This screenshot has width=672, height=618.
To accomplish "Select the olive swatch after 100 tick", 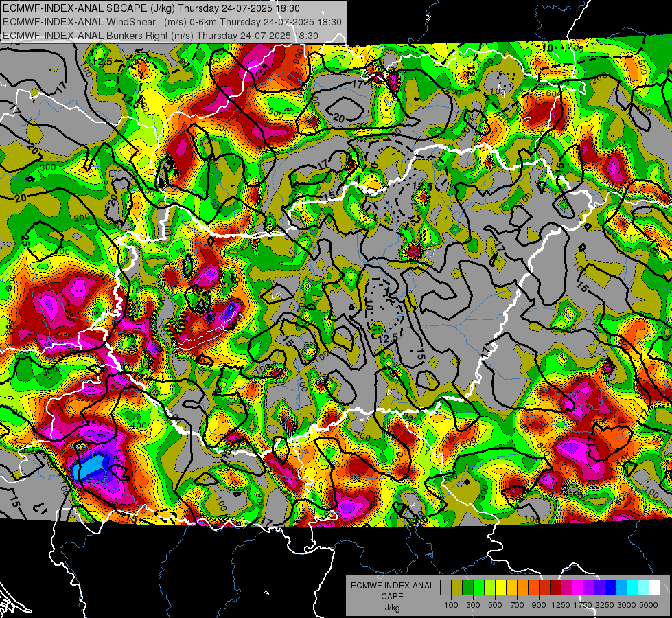I will pos(457,588).
